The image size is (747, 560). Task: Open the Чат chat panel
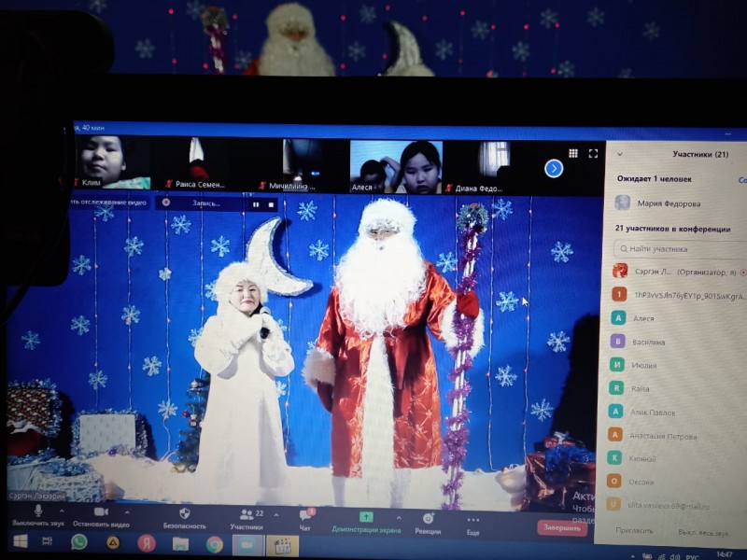(x=305, y=521)
